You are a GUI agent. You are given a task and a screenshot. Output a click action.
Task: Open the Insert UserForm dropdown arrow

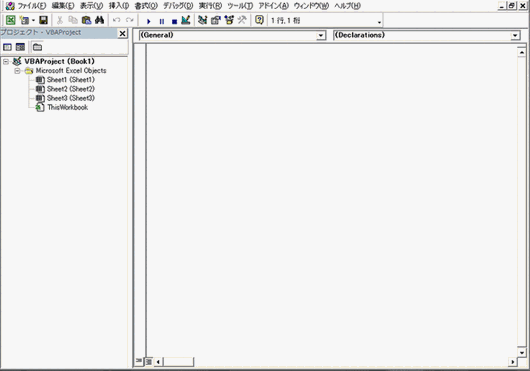click(x=33, y=21)
